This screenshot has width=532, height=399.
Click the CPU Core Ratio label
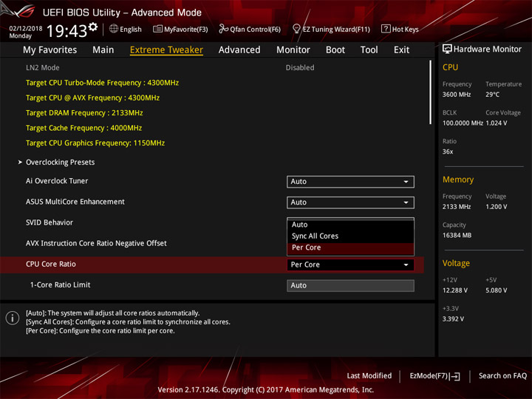tap(51, 264)
